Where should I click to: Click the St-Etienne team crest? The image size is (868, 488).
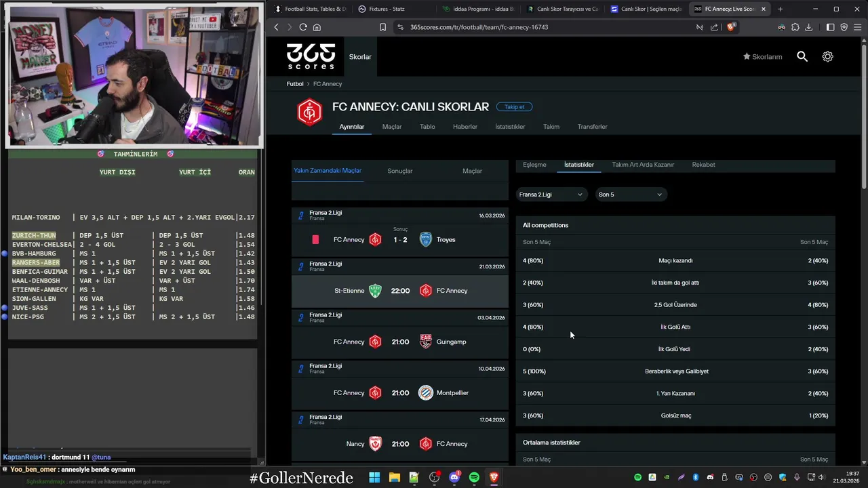(375, 291)
